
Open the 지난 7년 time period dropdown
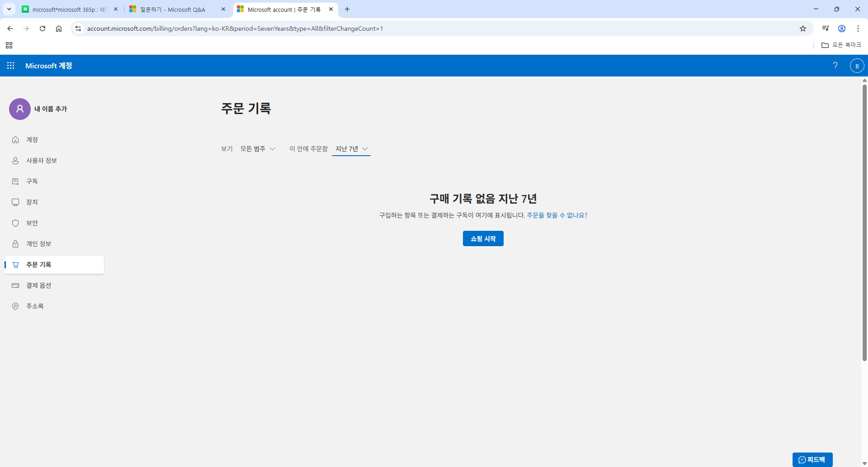(351, 148)
